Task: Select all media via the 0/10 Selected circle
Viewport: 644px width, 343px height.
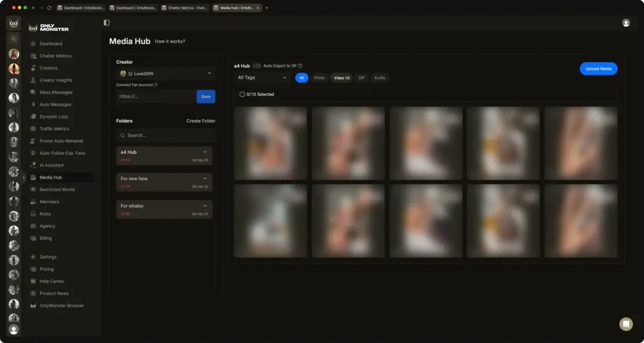Action: (243, 94)
